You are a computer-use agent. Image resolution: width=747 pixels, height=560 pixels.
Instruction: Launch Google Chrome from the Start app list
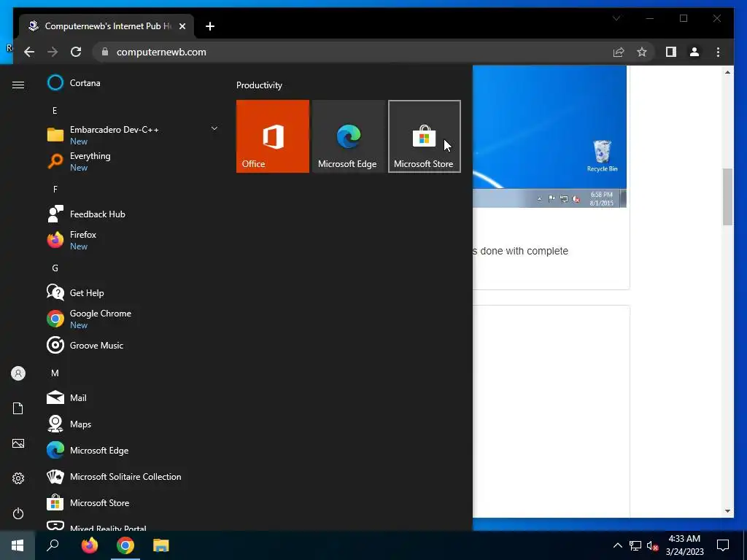coord(131,319)
